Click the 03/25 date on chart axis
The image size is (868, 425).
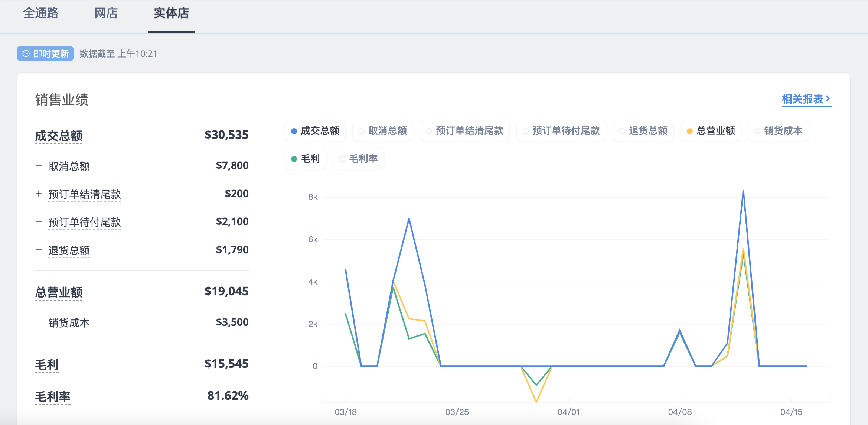tap(457, 412)
